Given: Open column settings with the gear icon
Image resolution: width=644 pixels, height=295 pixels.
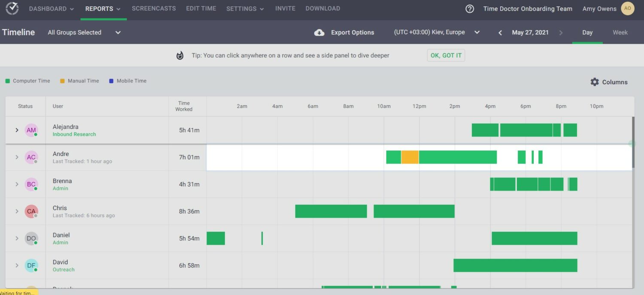Looking at the screenshot, I should (595, 82).
